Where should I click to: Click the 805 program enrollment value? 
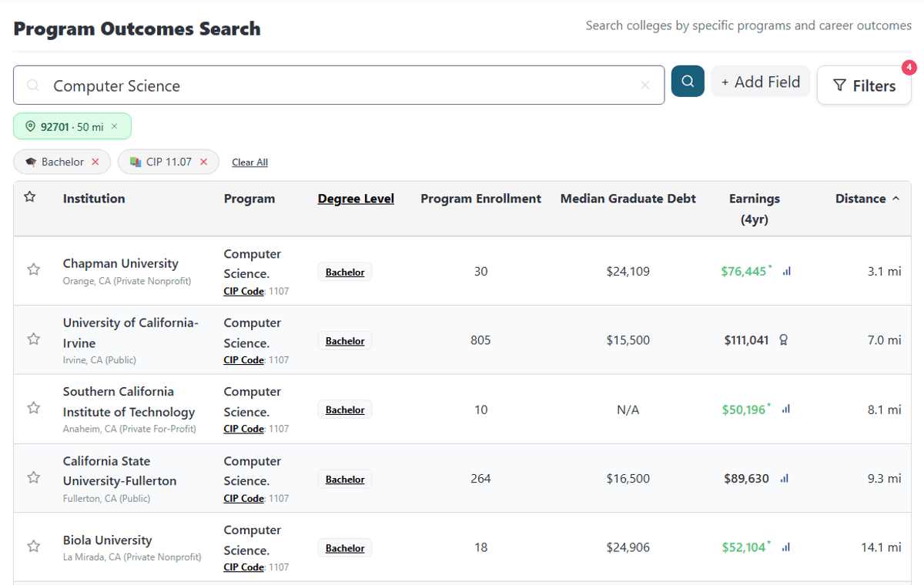click(x=480, y=340)
